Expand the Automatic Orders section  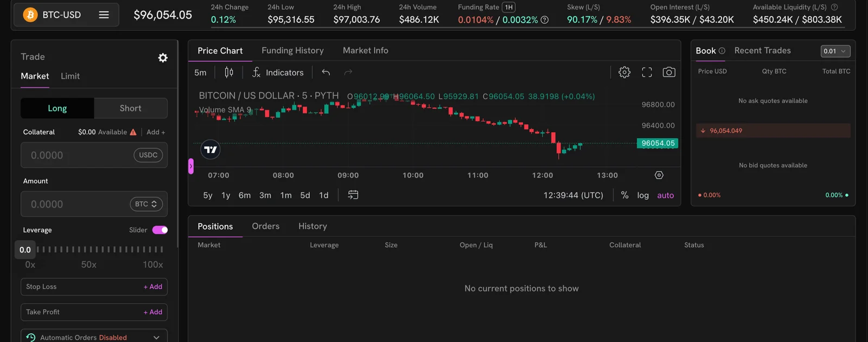point(94,337)
